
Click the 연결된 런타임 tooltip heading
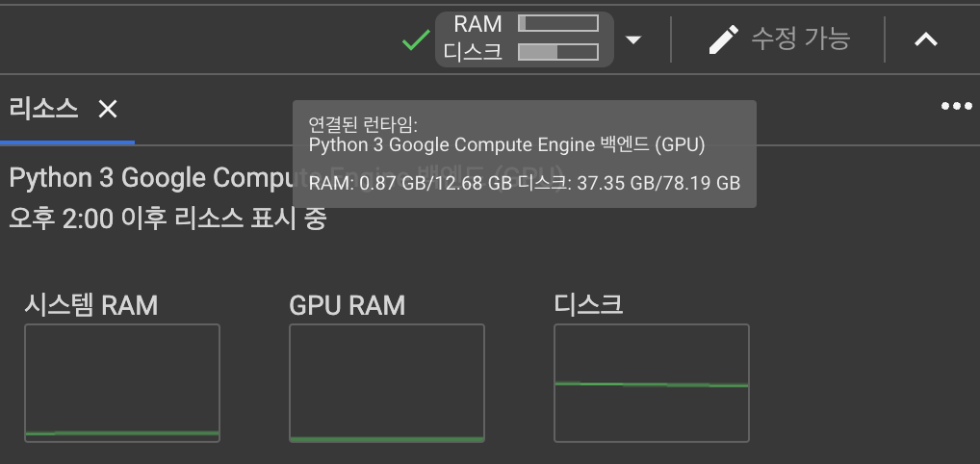[x=363, y=125]
